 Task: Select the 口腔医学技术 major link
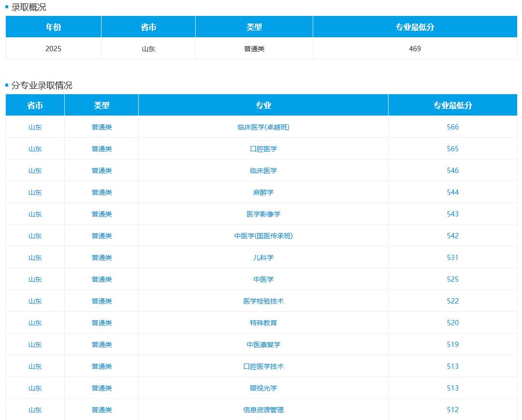[263, 366]
